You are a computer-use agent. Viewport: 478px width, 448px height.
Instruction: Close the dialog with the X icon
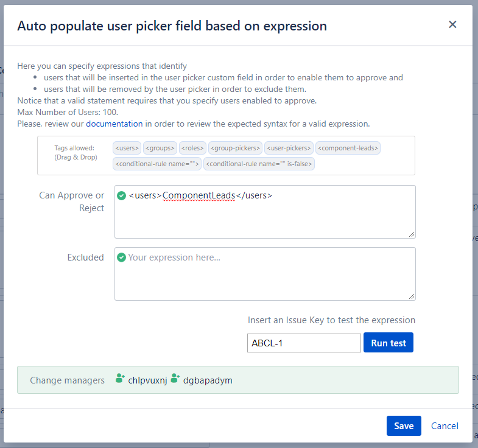pyautogui.click(x=452, y=24)
